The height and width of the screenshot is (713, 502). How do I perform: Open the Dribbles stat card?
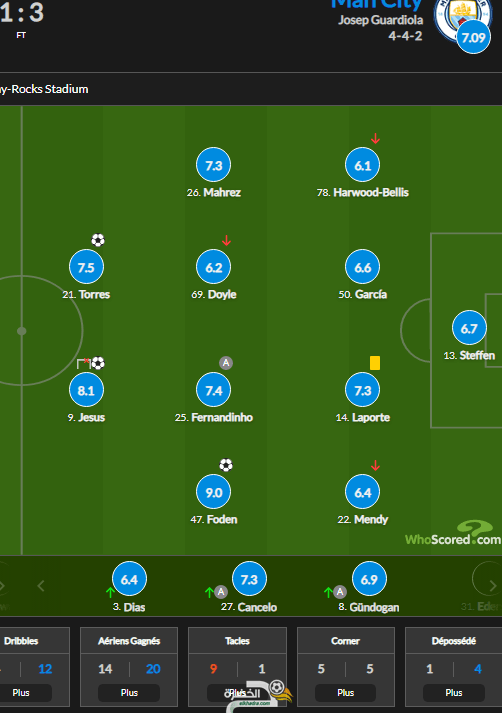click(27, 667)
